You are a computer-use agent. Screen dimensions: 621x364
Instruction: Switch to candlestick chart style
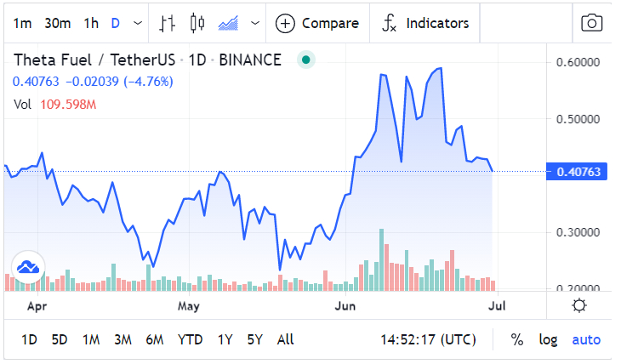point(197,23)
